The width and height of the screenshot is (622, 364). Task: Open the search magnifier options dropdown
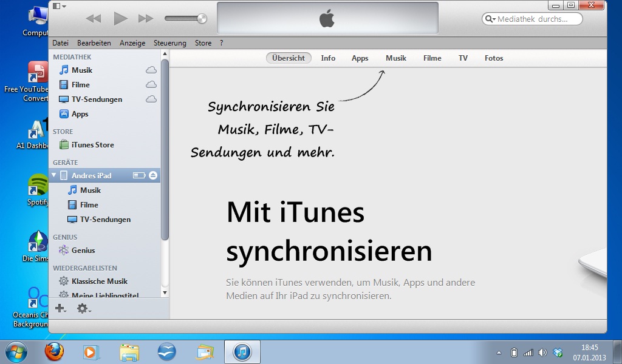point(490,19)
